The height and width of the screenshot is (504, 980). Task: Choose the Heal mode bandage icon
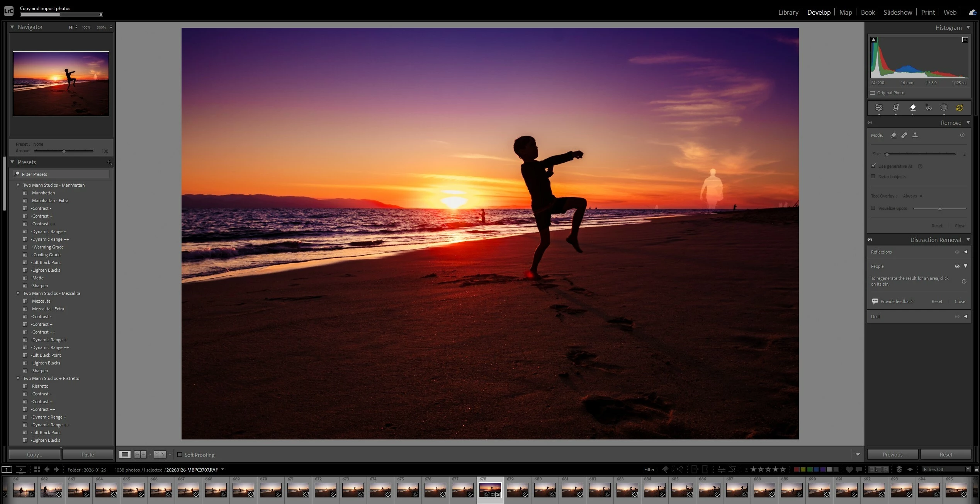coord(904,135)
